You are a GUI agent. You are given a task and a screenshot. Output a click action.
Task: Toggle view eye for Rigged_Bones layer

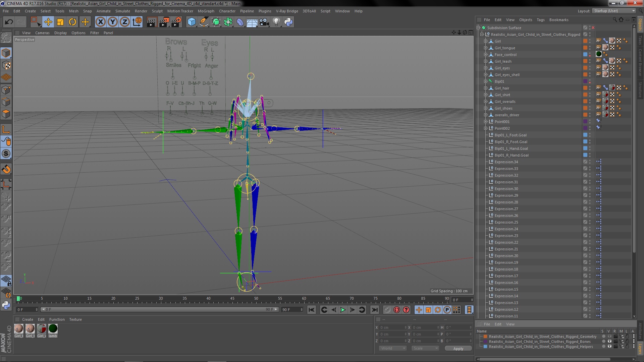(609, 342)
